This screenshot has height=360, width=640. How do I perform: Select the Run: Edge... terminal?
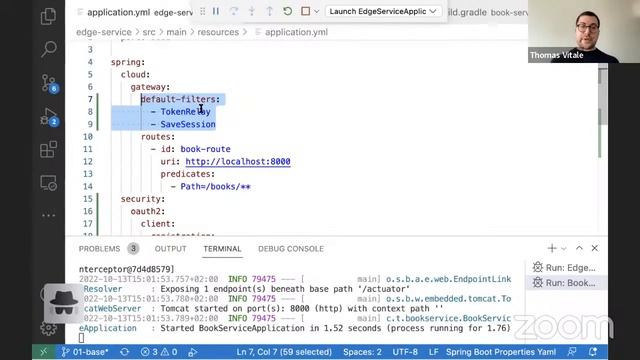[x=566, y=268]
